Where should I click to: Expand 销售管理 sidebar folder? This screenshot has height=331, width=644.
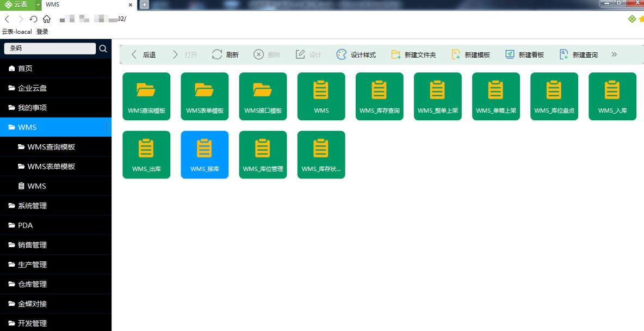pos(33,245)
